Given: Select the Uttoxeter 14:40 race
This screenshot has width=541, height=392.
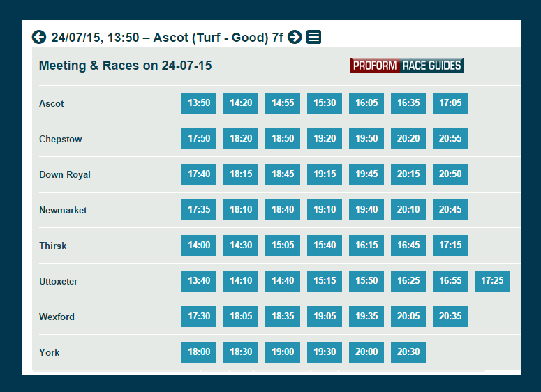Looking at the screenshot, I should [x=283, y=281].
